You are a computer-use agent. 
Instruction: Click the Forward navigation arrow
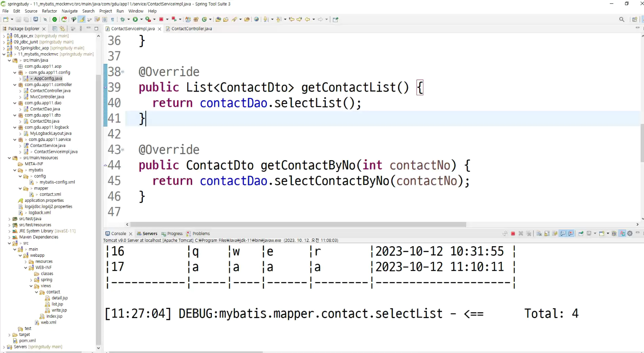coord(320,19)
